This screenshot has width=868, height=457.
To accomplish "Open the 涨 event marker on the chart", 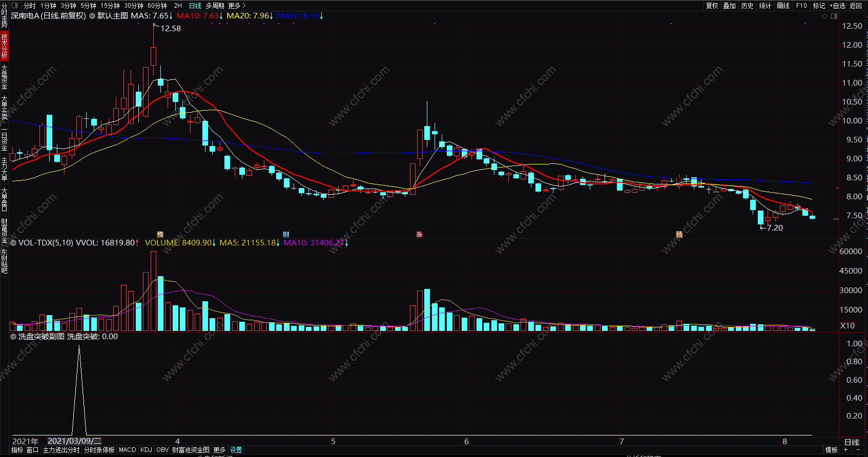I will (419, 235).
